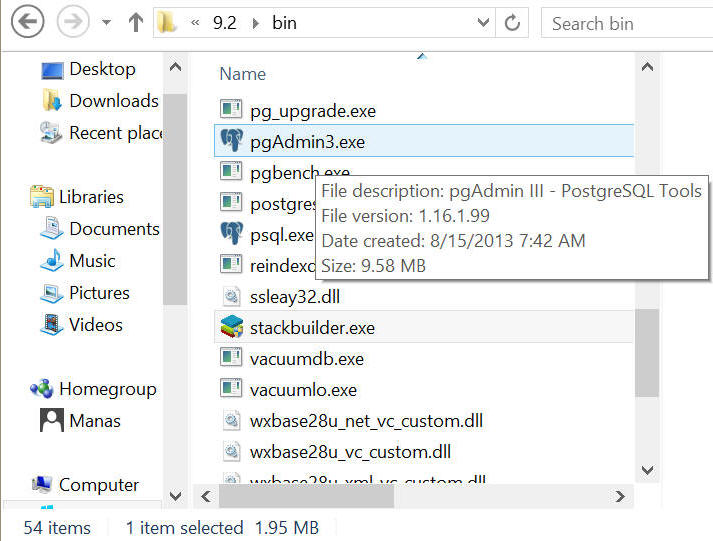Click the folder icon in the address bar
The image size is (713, 541).
166,22
